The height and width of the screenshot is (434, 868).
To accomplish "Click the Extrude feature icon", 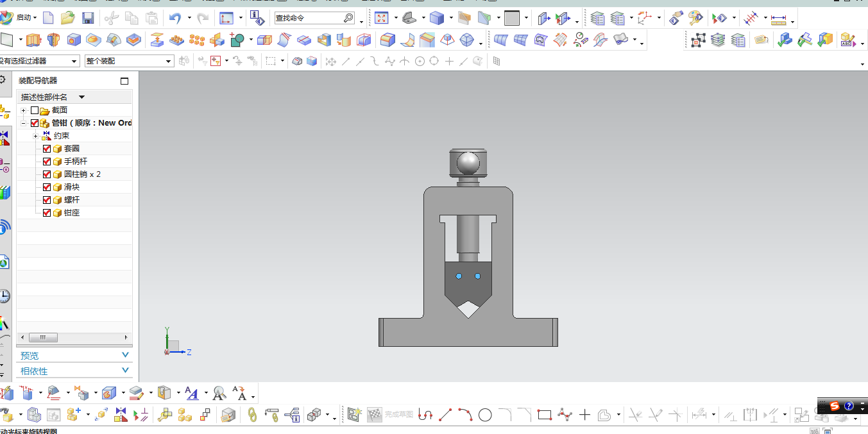I will (x=33, y=40).
